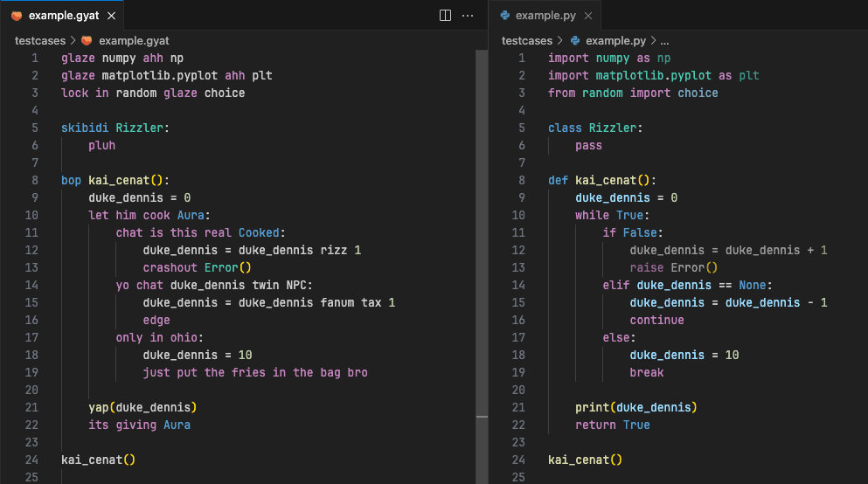This screenshot has height=484, width=868.
Task: Click 'elif duke_dennis == None:' line
Action: pos(687,285)
